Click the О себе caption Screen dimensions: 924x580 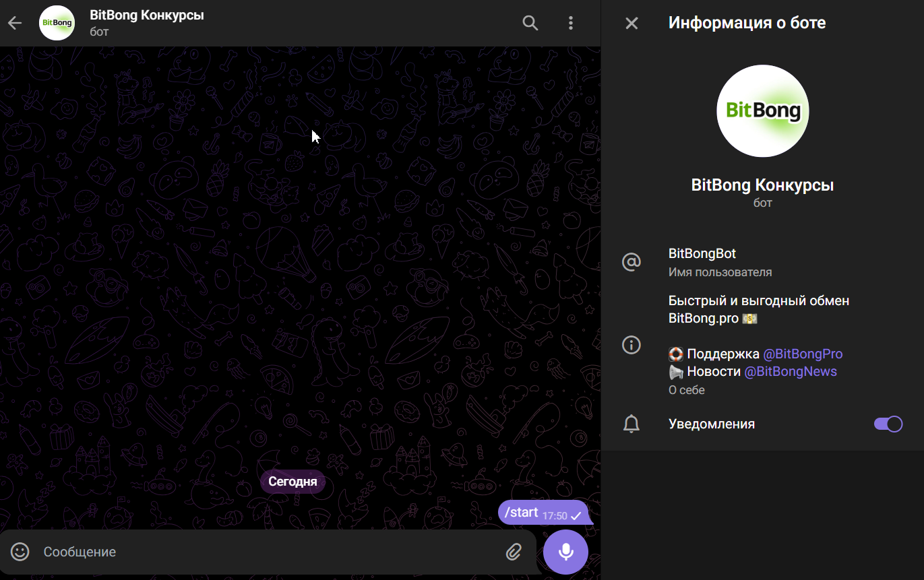pyautogui.click(x=687, y=390)
